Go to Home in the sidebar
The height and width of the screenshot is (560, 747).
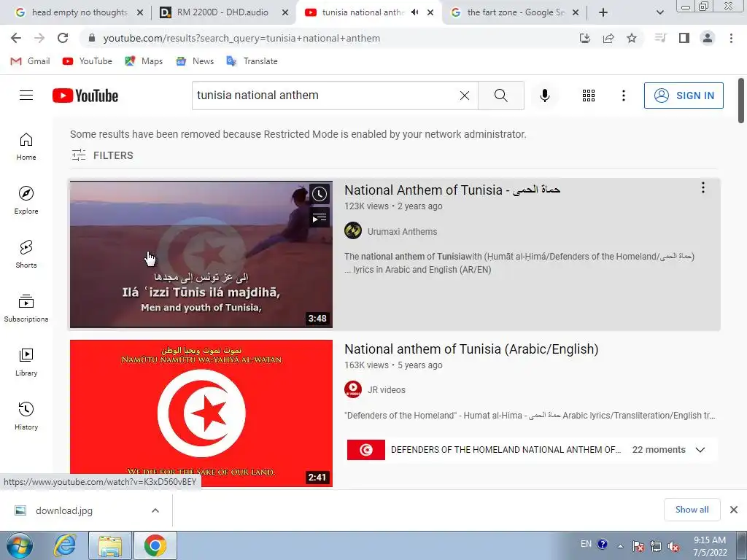click(x=26, y=146)
